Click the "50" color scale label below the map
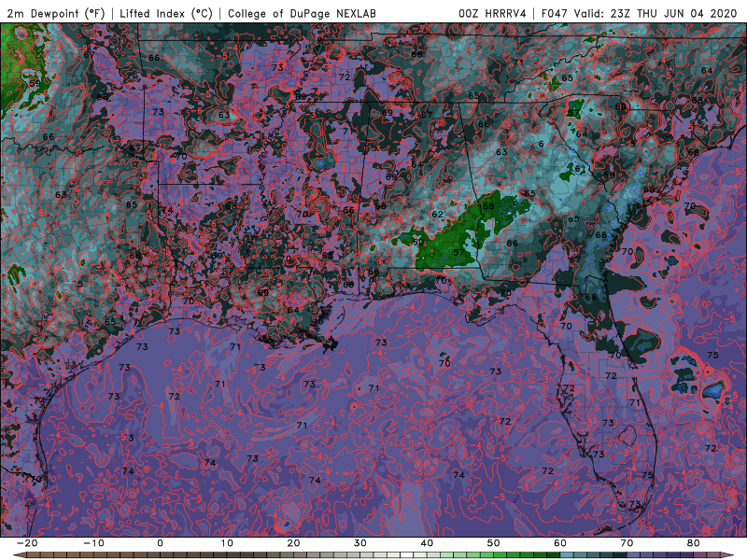This screenshot has width=747, height=560. (x=494, y=543)
